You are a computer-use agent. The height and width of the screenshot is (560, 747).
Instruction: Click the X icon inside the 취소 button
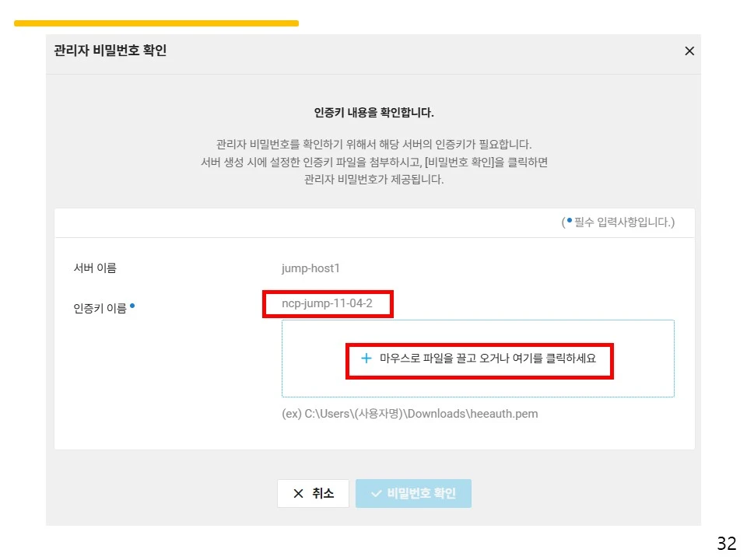click(x=298, y=493)
